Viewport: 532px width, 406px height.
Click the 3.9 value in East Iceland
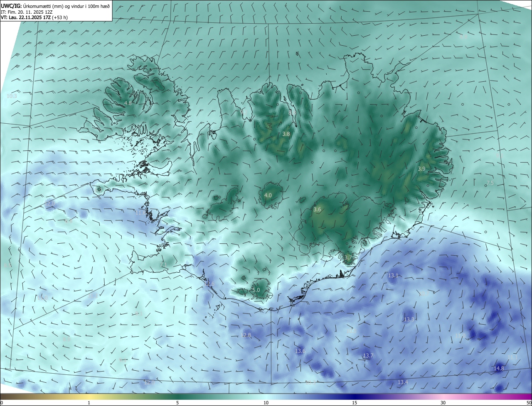421,169
